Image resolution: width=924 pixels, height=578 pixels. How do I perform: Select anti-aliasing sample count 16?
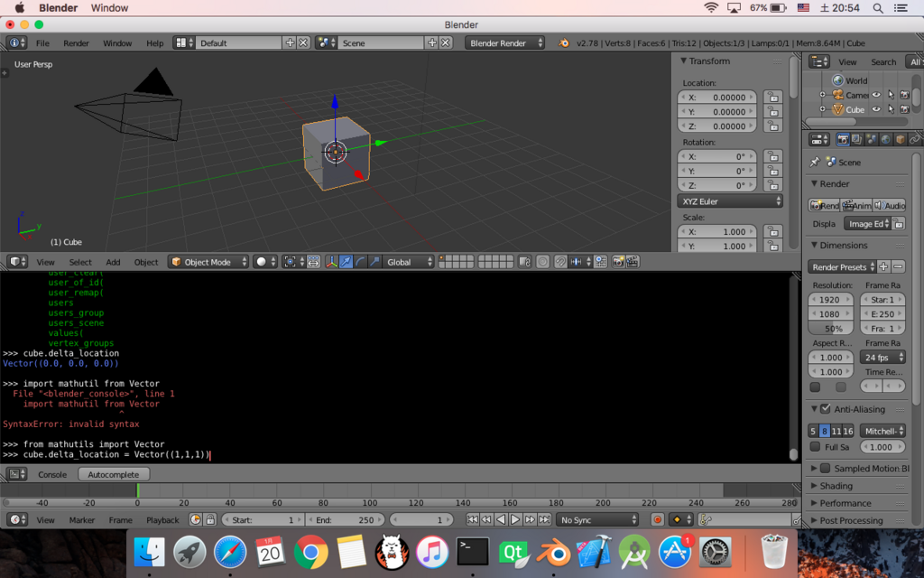pyautogui.click(x=848, y=431)
